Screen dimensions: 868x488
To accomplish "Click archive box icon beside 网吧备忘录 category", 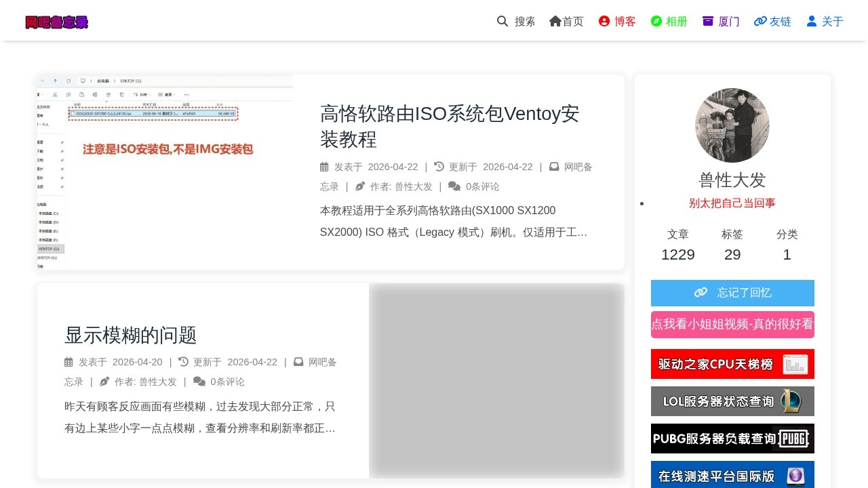I will (554, 167).
